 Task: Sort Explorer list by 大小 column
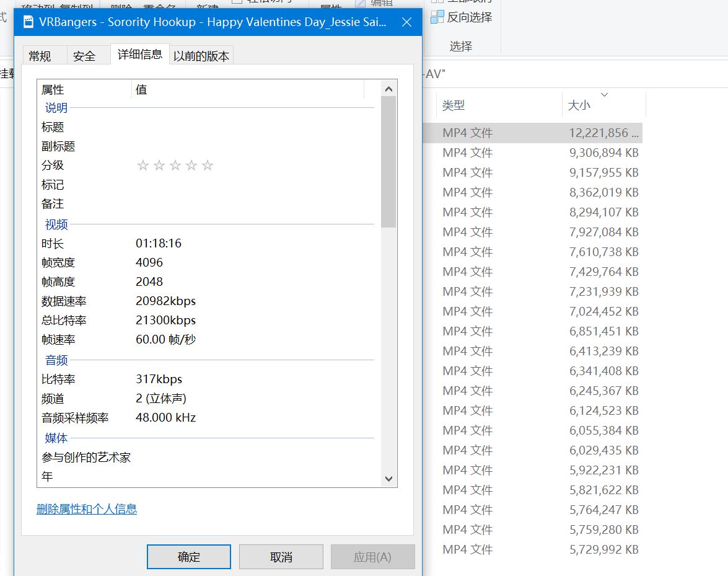(603, 105)
